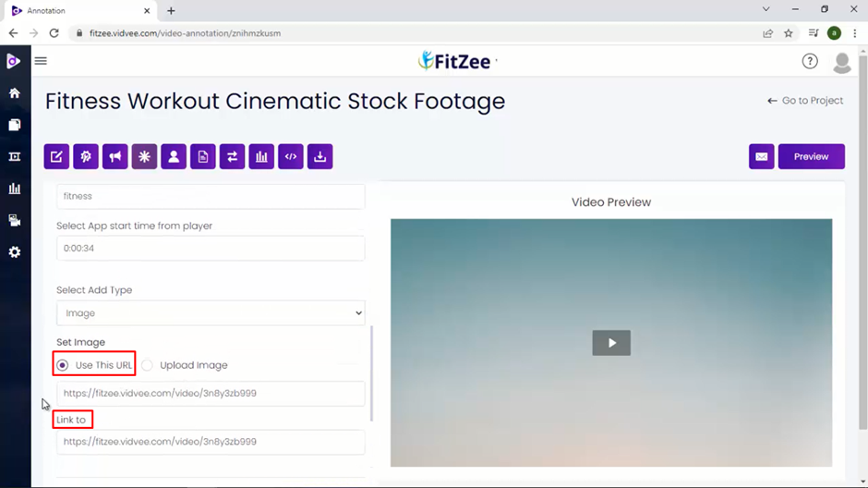Screen dimensions: 868x488
Task: Click the download tool icon
Action: tap(320, 157)
